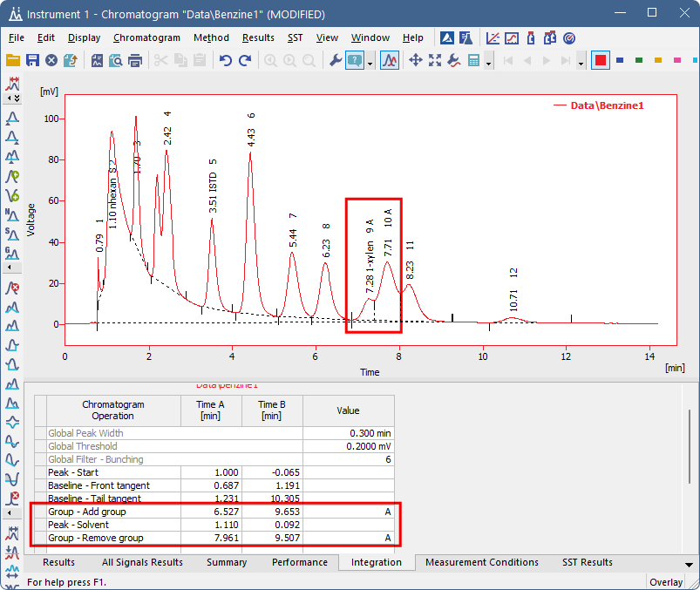This screenshot has width=700, height=590.
Task: Open dropdown arrow next to the calculator icon
Action: click(488, 64)
